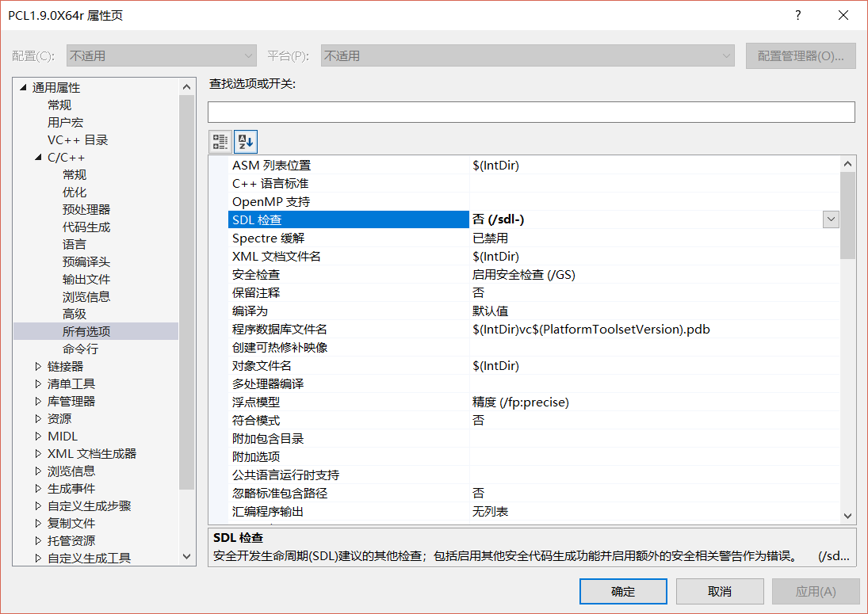Select the 创建可热修补映像 property row
The height and width of the screenshot is (614, 868).
[x=533, y=347]
